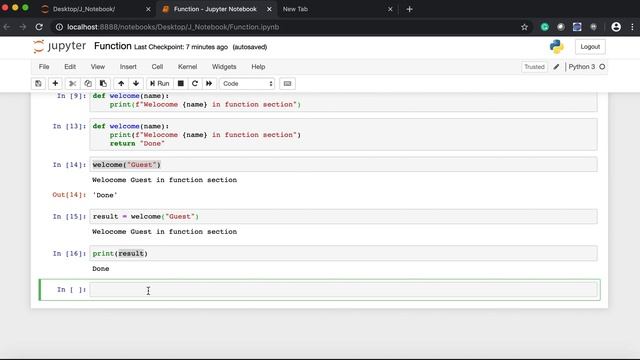Click the pencil edit mode icon

[x=556, y=67]
